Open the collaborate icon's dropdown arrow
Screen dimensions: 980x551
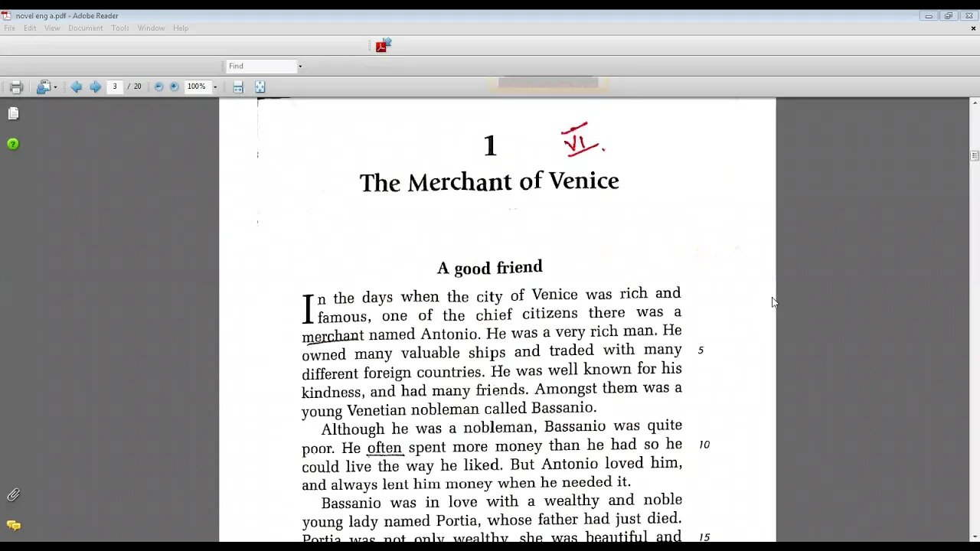pos(55,87)
